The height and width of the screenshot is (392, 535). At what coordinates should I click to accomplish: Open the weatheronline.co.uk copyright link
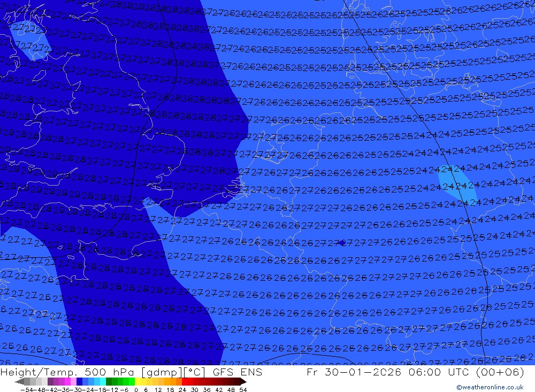(x=490, y=387)
